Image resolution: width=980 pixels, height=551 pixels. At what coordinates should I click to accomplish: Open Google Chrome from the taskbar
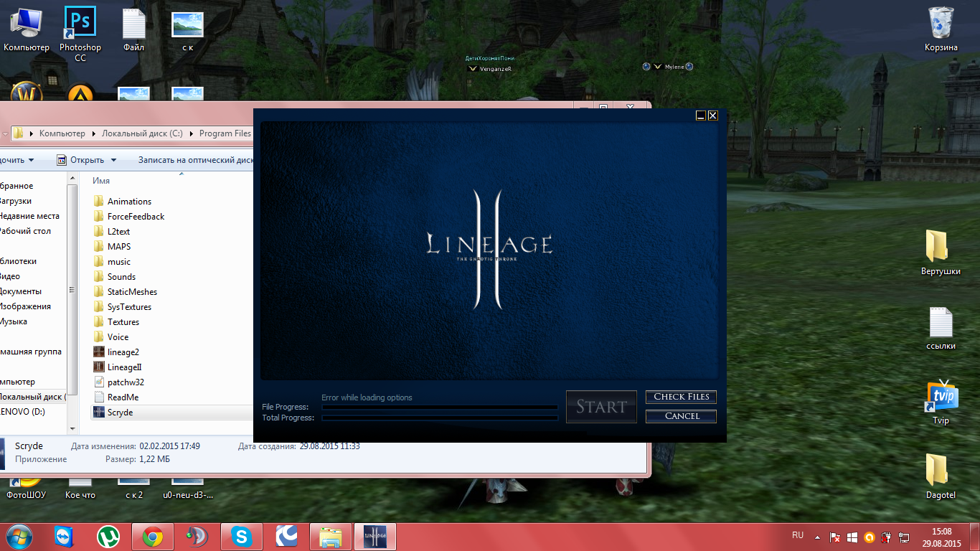coord(152,537)
